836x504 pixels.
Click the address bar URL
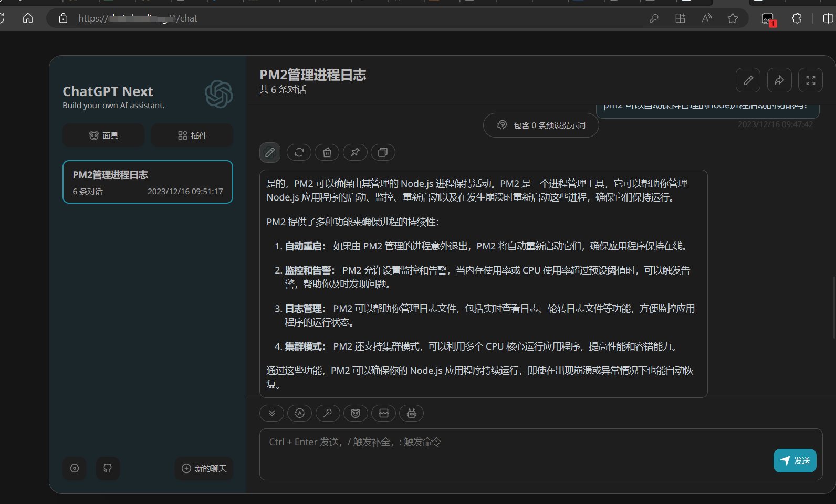(x=138, y=18)
